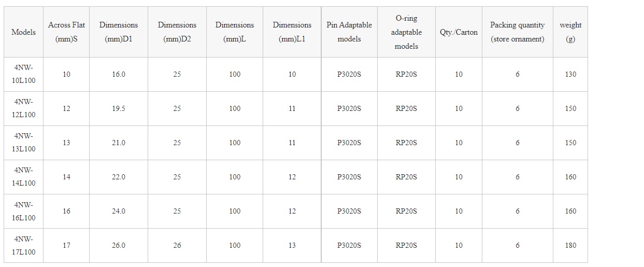
Task: Click the Pin Adaptable models header
Action: click(349, 32)
